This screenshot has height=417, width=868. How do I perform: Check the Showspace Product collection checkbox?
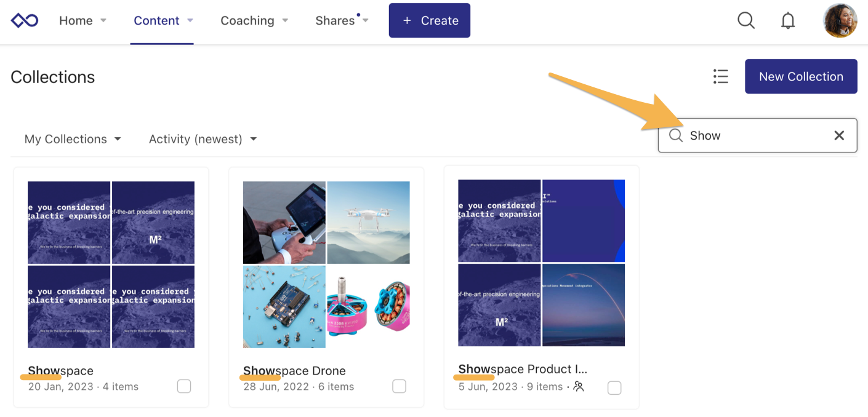coord(614,387)
